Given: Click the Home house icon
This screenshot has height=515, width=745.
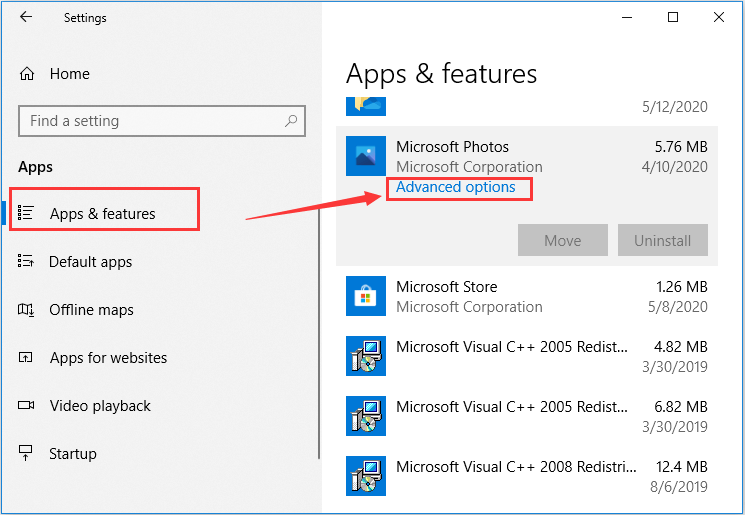Looking at the screenshot, I should [27, 74].
